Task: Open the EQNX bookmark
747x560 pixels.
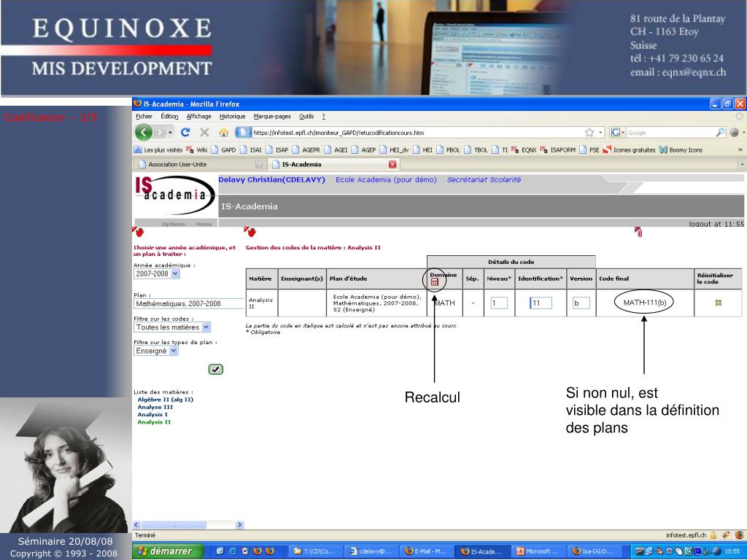Action: [x=524, y=149]
